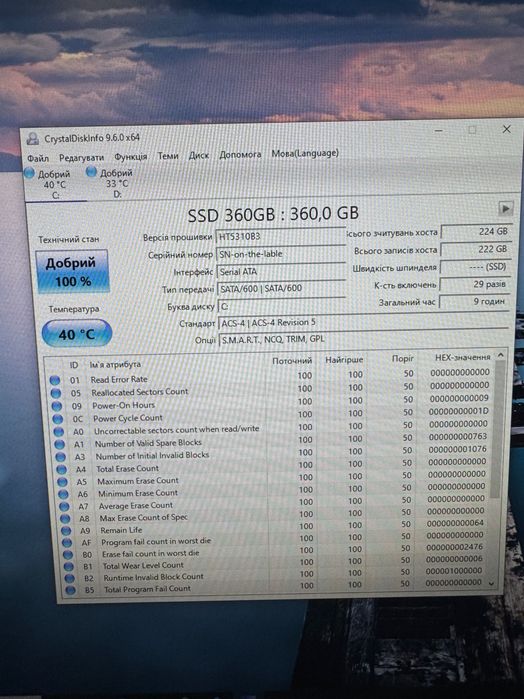
Task: Click status icon of Power-On Hours row
Action: 57,406
